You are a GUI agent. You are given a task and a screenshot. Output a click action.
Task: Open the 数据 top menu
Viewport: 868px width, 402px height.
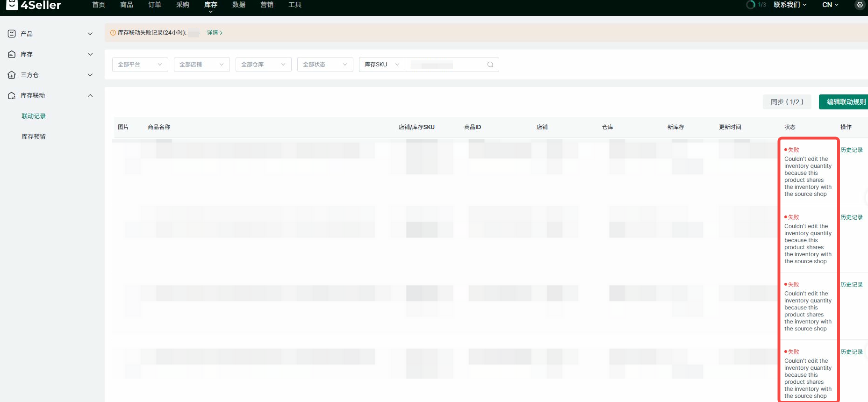[239, 5]
